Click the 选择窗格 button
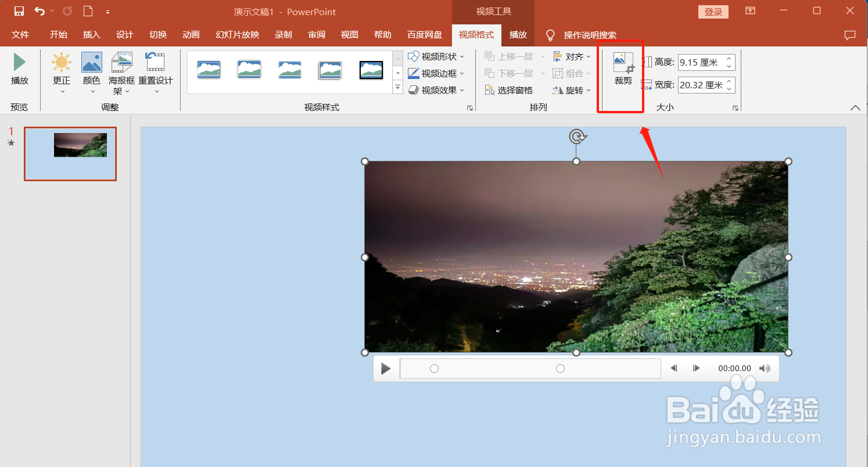 pos(509,90)
